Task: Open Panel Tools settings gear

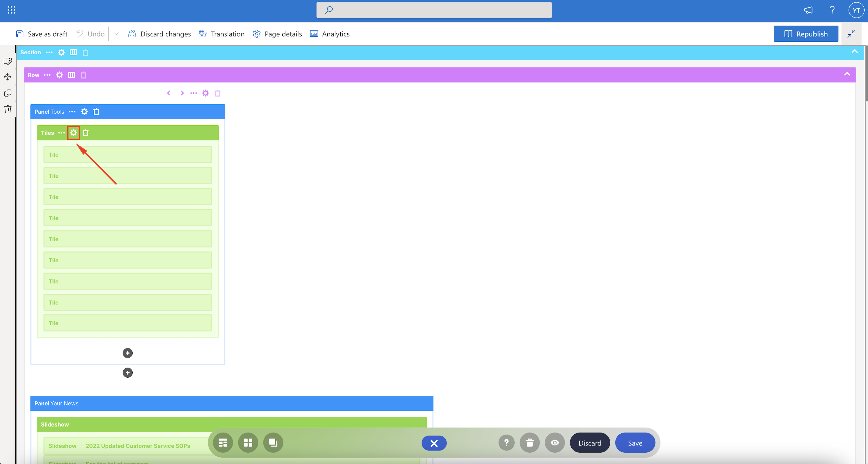Action: 84,112
